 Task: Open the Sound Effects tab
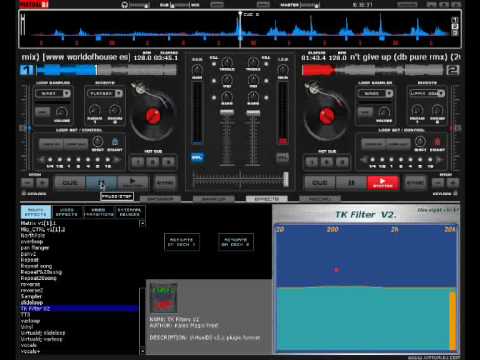pyautogui.click(x=36, y=212)
